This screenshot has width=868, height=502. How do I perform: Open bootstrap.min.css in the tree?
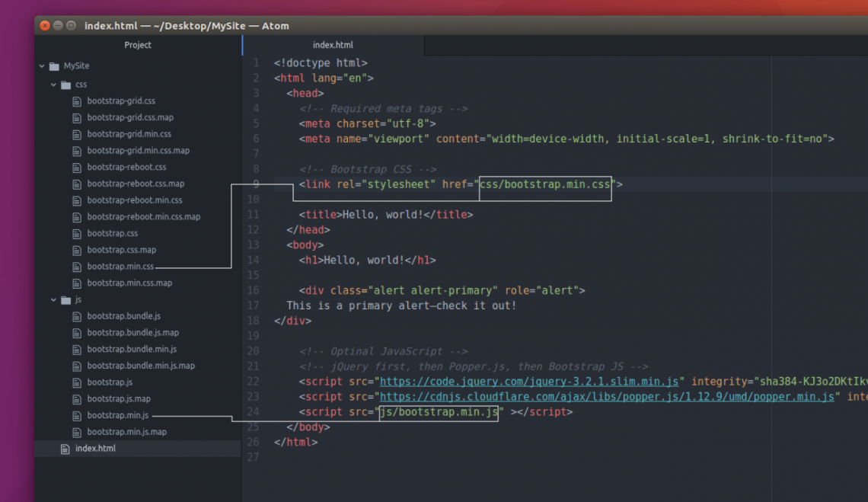coord(120,267)
